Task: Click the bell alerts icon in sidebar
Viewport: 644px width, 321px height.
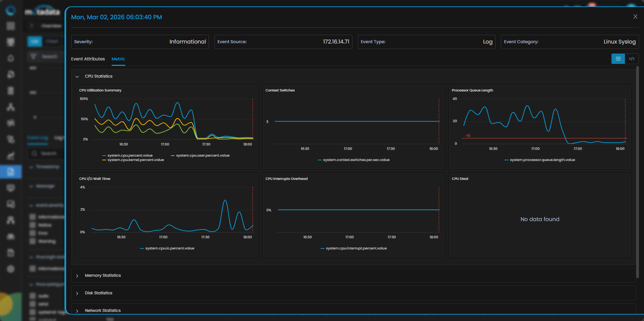Action: 11,58
